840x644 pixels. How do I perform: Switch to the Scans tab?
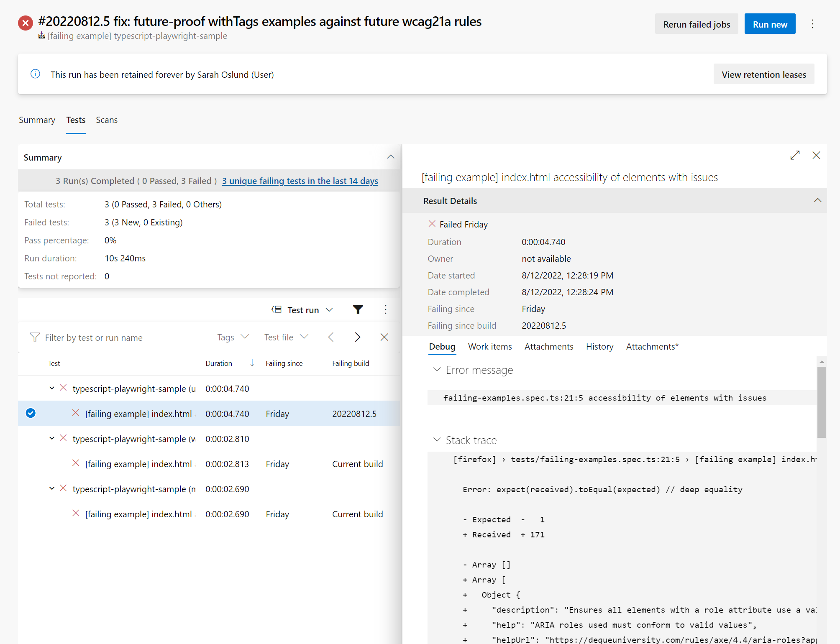click(106, 120)
